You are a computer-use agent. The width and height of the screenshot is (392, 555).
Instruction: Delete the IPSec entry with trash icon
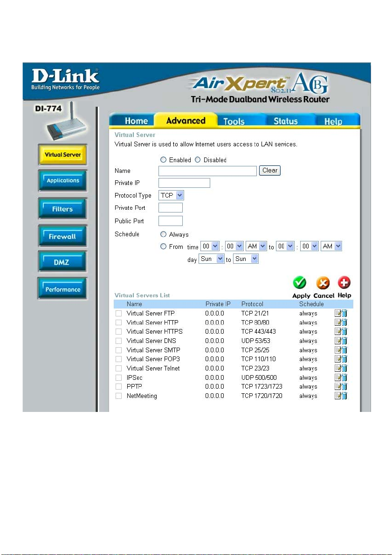click(344, 377)
